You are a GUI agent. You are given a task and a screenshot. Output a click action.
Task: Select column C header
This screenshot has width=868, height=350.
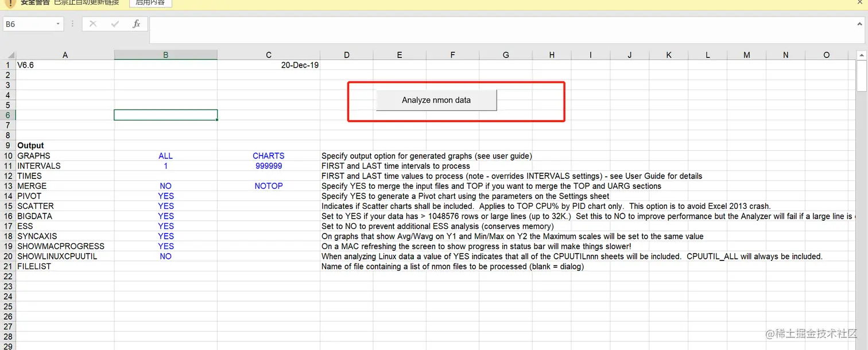pyautogui.click(x=269, y=55)
